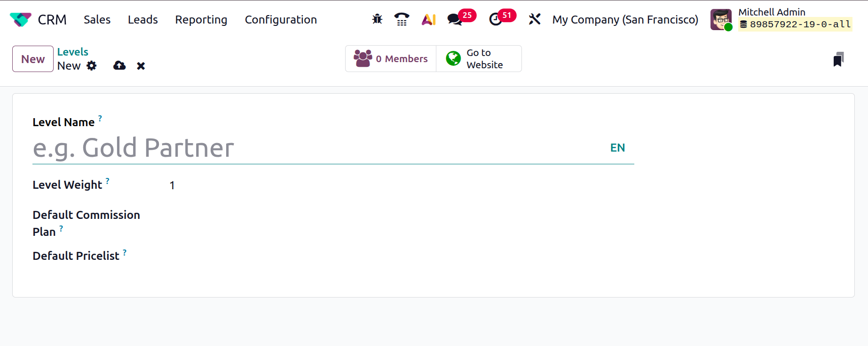868x346 pixels.
Task: Open the gear actions menu
Action: coord(92,66)
